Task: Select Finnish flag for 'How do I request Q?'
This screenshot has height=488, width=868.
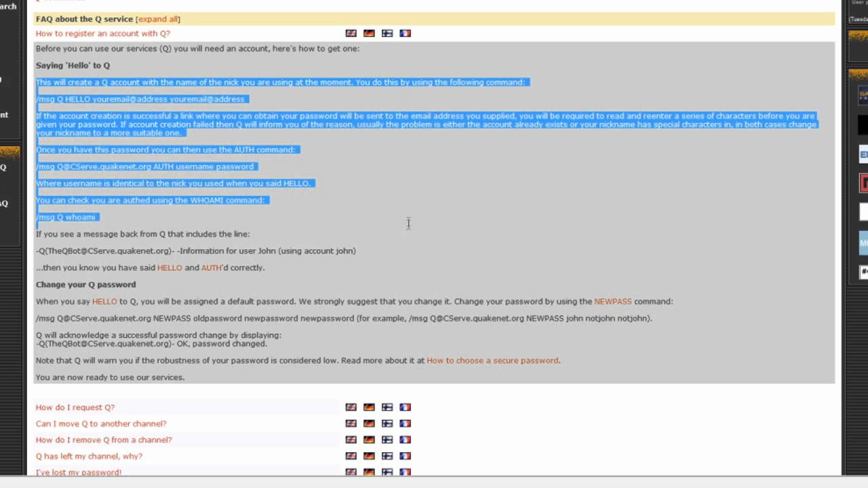Action: pyautogui.click(x=387, y=407)
